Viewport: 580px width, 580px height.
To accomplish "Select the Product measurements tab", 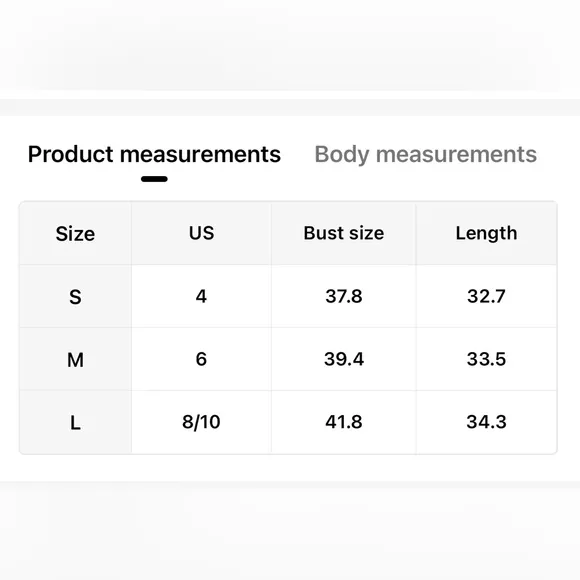I will pos(154,155).
